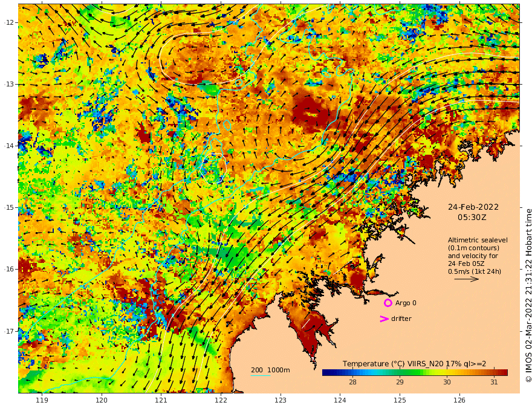Image resolution: width=532 pixels, height=411 pixels.
Task: Click longitude axis label 123
Action: pos(281,400)
